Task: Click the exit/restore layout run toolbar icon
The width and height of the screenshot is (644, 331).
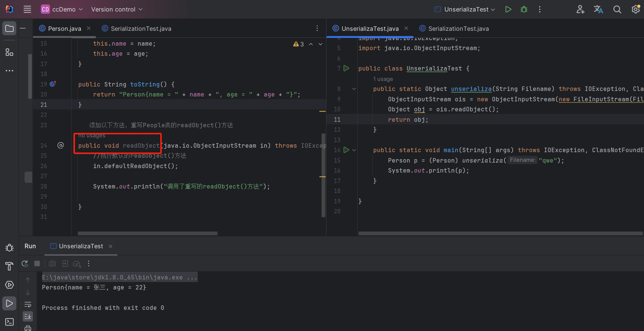Action: [65, 263]
